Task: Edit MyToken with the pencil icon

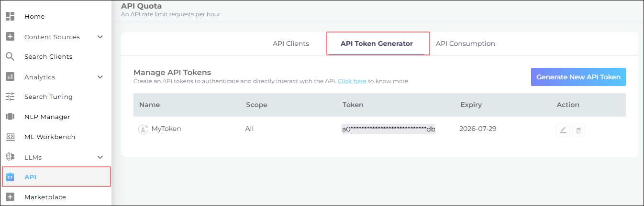Action: tap(563, 130)
